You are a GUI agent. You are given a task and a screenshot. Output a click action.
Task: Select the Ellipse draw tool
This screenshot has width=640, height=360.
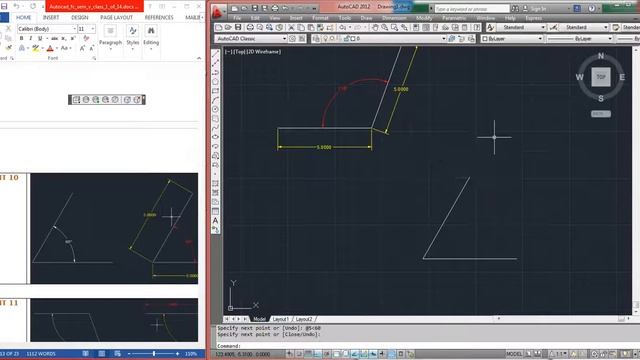tap(215, 137)
